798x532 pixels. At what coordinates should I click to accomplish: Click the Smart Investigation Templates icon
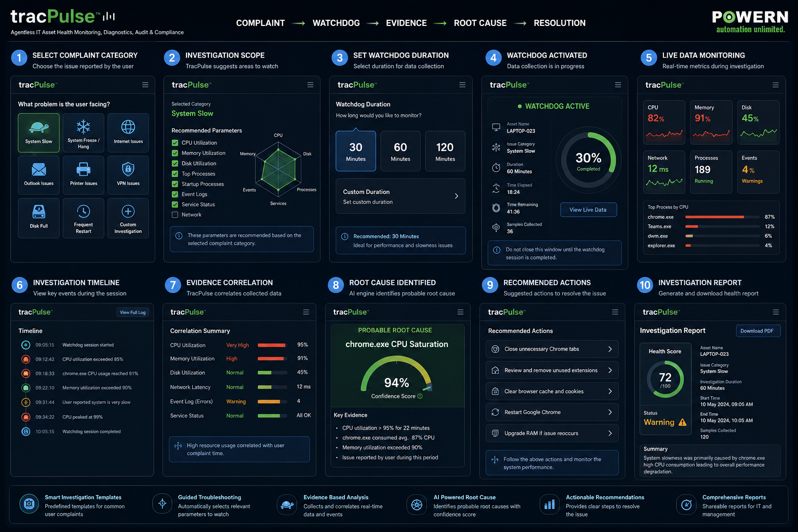point(29,504)
